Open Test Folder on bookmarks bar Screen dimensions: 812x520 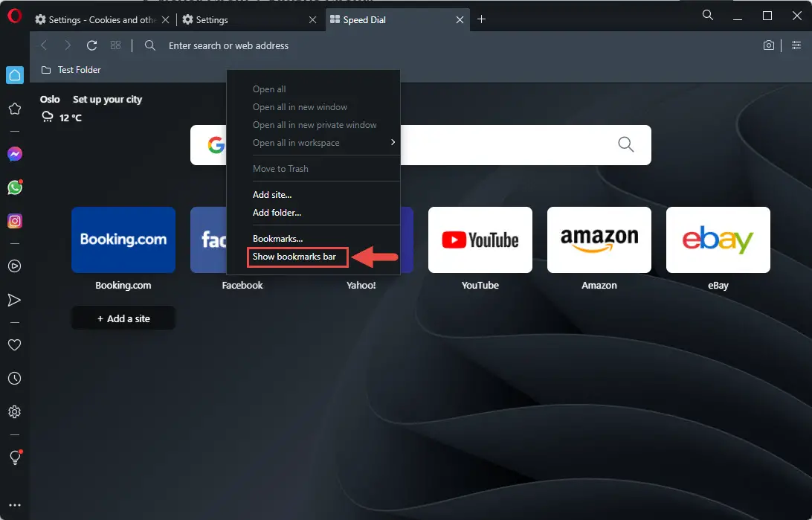pos(71,70)
